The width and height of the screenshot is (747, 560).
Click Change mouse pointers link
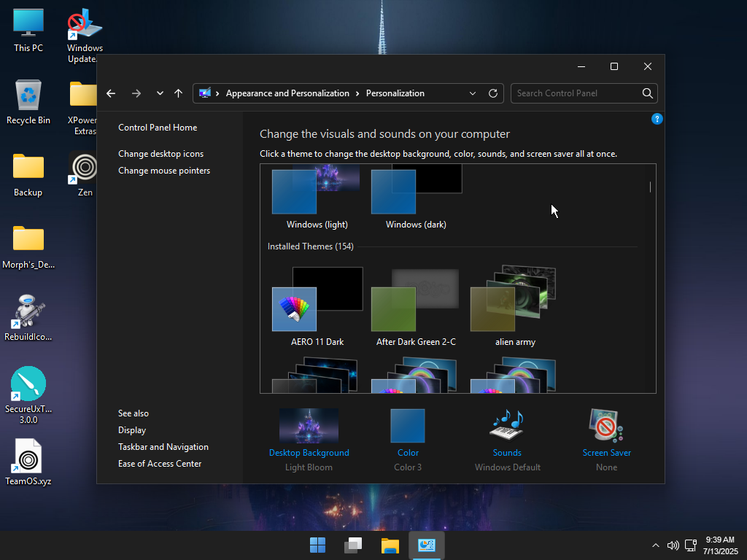click(x=164, y=171)
